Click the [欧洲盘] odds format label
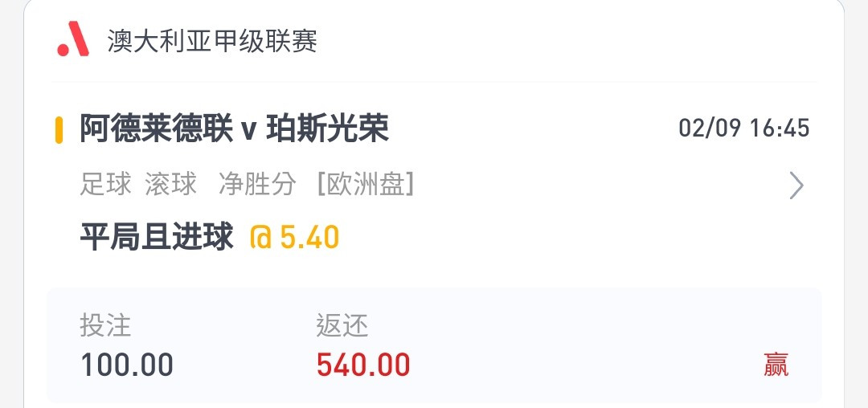The width and height of the screenshot is (868, 408). [366, 184]
